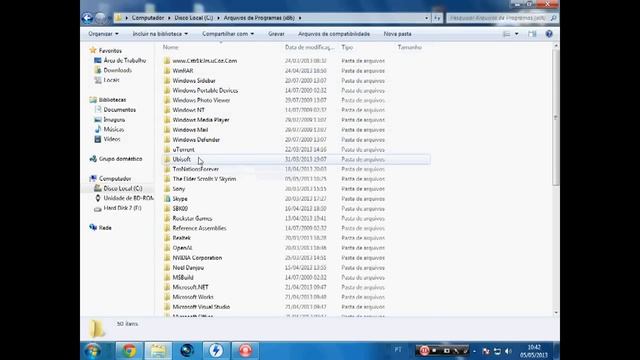640x360 pixels.
Task: Click Computador in the address bar
Action: tap(148, 18)
